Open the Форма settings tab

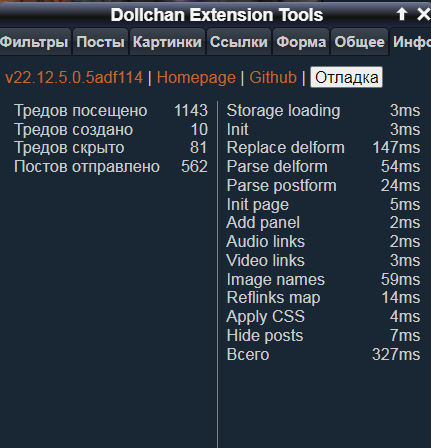click(301, 42)
